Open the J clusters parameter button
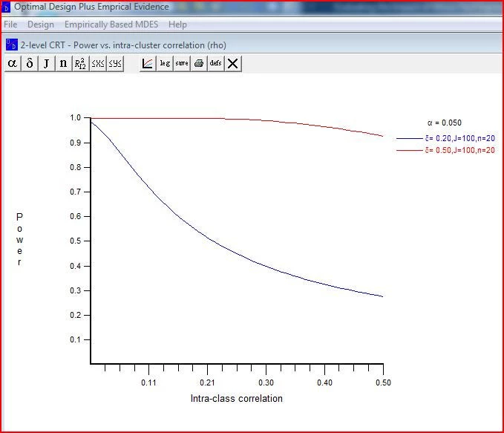The height and width of the screenshot is (433, 504). click(46, 63)
